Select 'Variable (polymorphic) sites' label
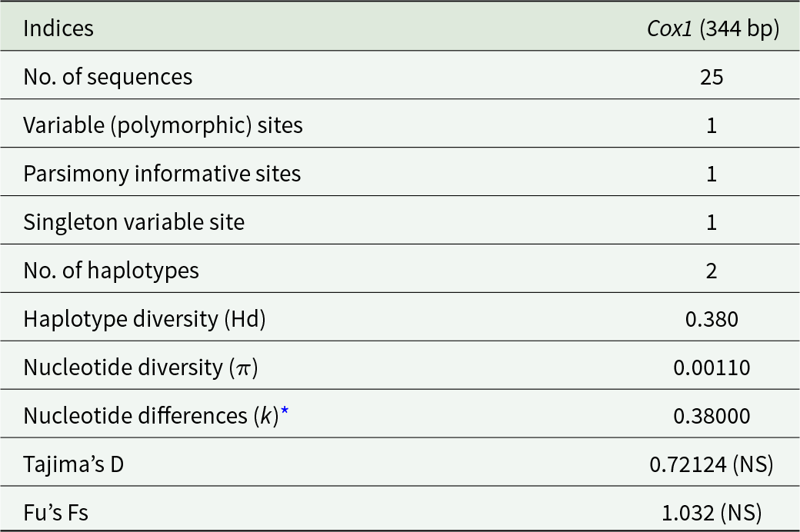The width and height of the screenshot is (800, 532). click(x=163, y=125)
